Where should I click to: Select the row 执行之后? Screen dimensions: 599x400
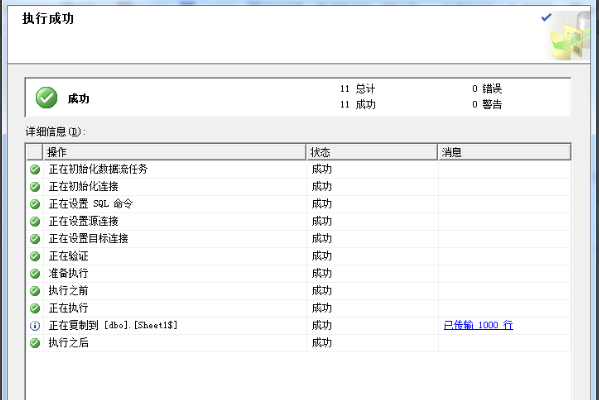(x=298, y=343)
